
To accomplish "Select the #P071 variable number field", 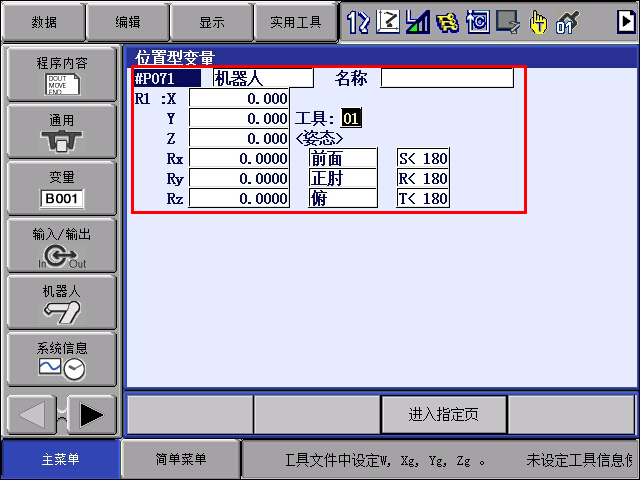I will point(167,78).
